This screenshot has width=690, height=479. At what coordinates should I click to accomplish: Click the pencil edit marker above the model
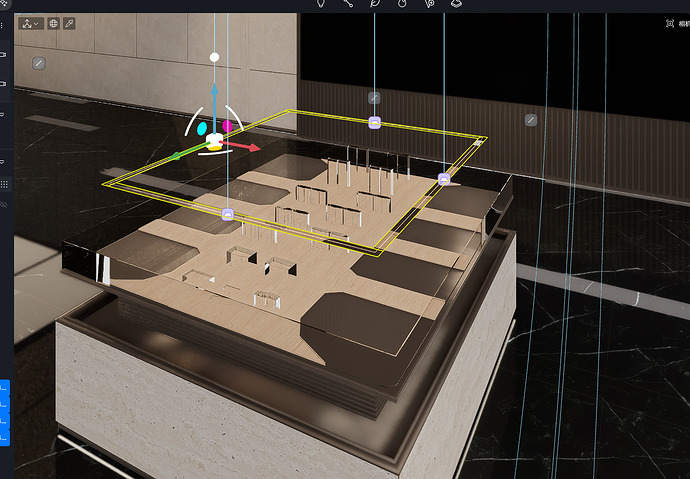(373, 98)
